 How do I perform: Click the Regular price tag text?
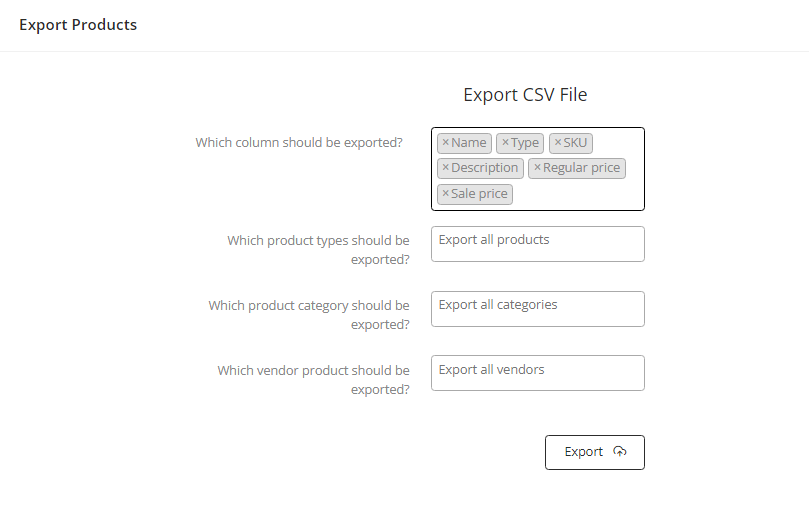click(x=582, y=168)
